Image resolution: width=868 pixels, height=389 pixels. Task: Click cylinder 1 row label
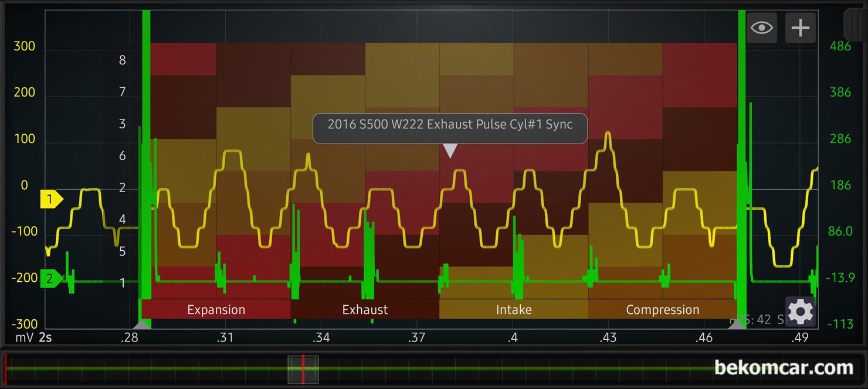click(123, 284)
